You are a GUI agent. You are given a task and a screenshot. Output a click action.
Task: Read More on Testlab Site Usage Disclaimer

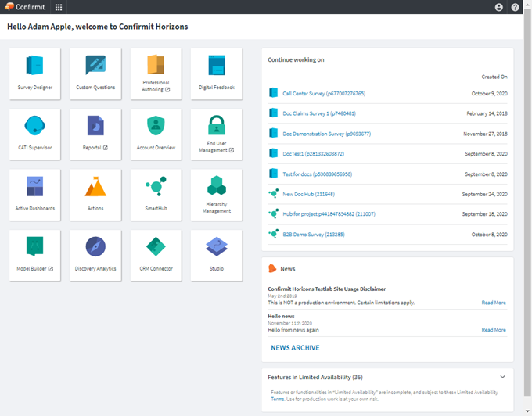coord(494,303)
